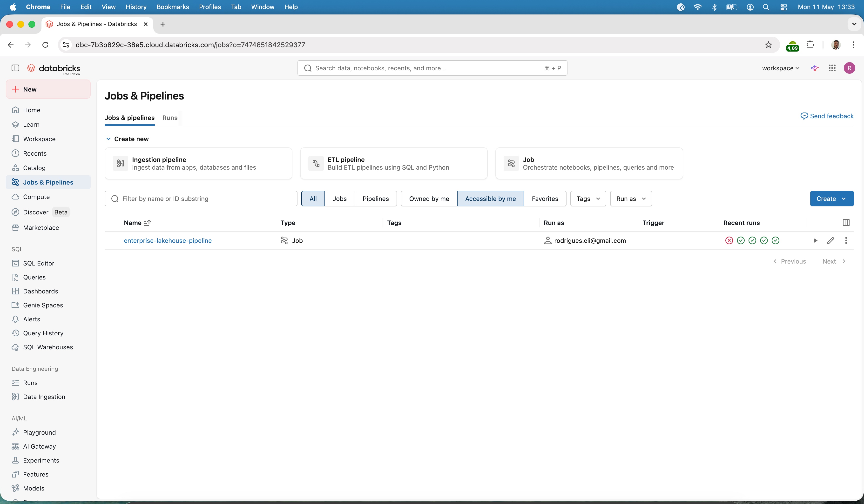This screenshot has width=864, height=504.
Task: Focus the Filter by name or ID field
Action: pos(201,199)
